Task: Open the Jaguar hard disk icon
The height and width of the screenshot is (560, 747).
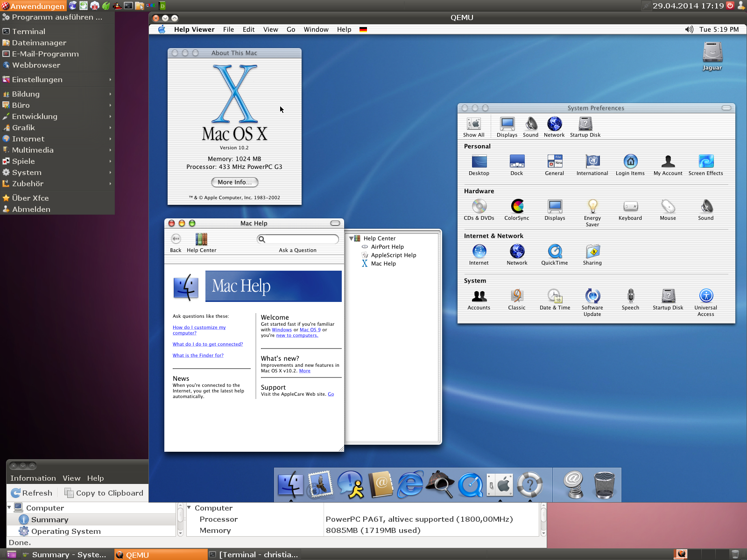Action: 712,52
